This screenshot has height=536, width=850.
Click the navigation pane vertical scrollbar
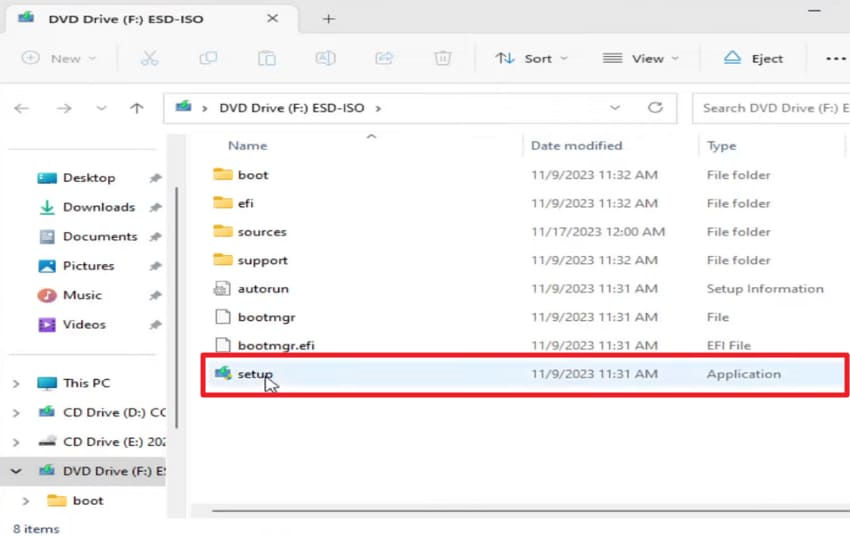pyautogui.click(x=176, y=306)
